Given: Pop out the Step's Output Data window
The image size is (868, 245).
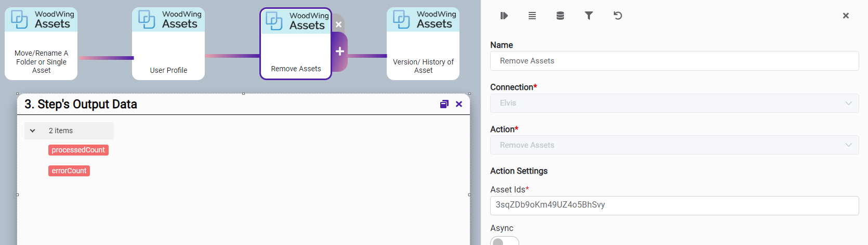Looking at the screenshot, I should (444, 104).
